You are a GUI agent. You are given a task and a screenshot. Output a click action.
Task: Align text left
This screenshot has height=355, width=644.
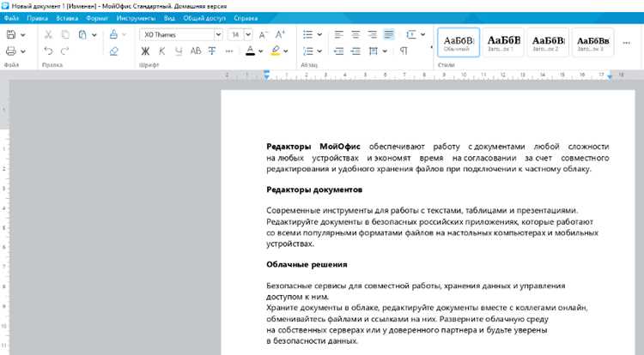click(x=339, y=35)
